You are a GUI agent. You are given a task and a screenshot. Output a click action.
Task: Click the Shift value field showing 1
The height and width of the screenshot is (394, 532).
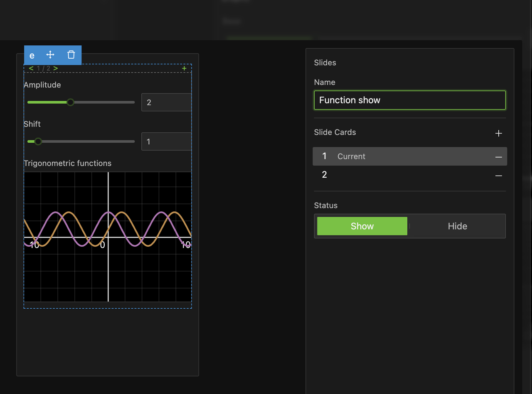tap(166, 141)
